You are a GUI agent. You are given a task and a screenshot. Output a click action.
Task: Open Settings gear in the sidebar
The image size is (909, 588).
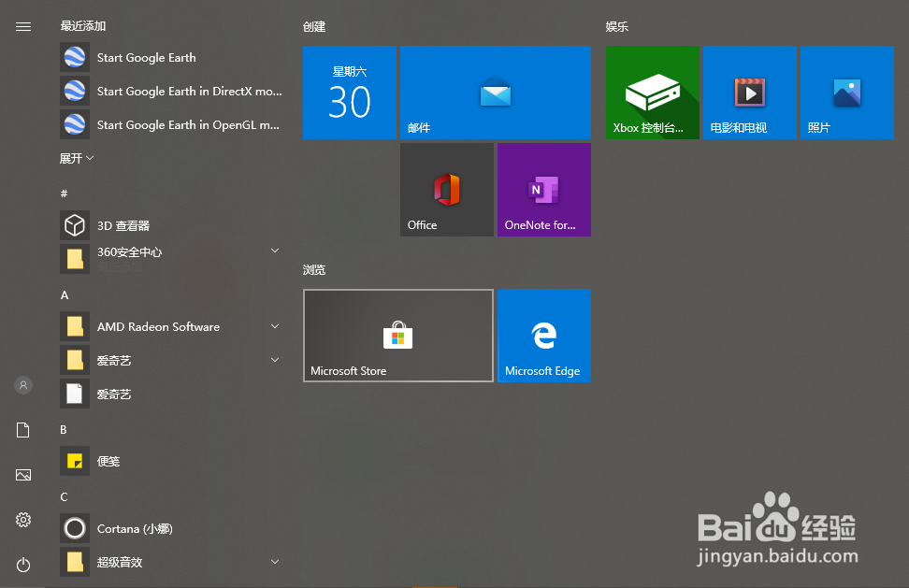point(23,520)
